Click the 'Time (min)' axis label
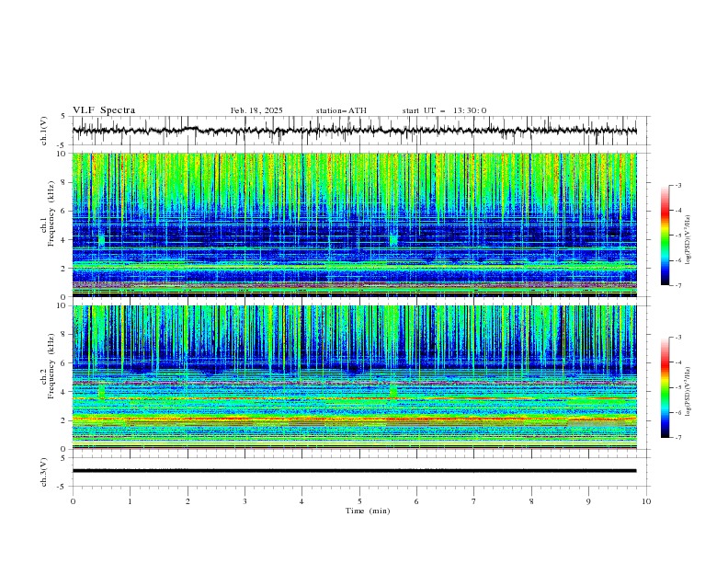The height and width of the screenshot is (563, 728). coord(368,511)
